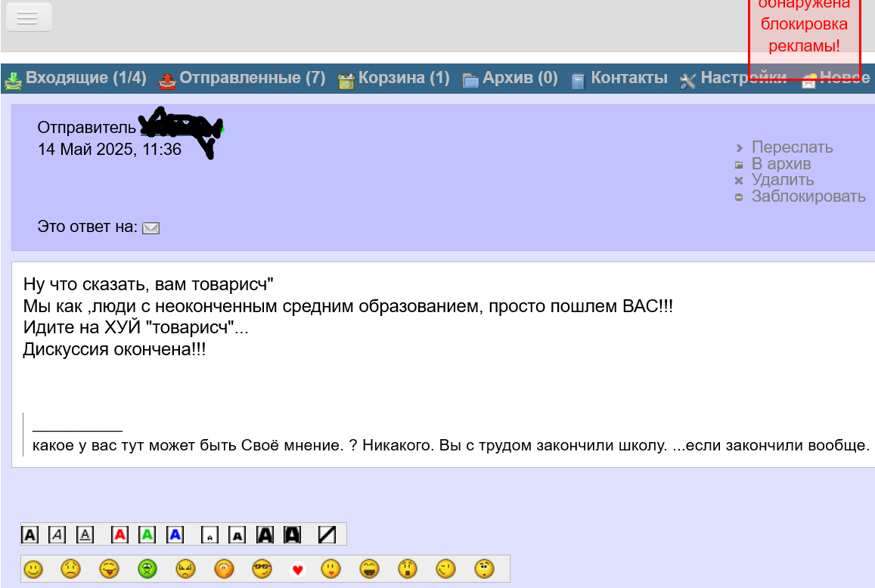Make the text color red
Screen dimensions: 875x588
click(119, 534)
